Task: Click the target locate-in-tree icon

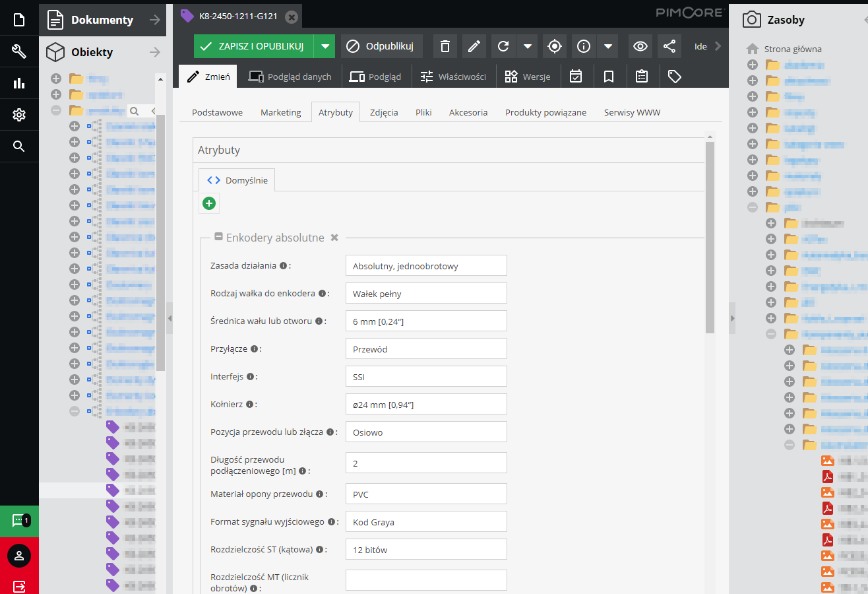Action: click(555, 46)
